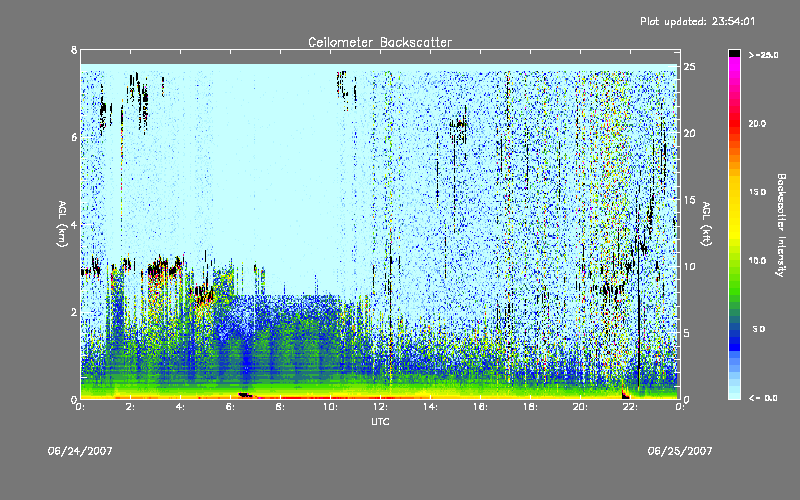Click the black swatch atop the colorbar
The height and width of the screenshot is (500, 800).
click(x=734, y=53)
